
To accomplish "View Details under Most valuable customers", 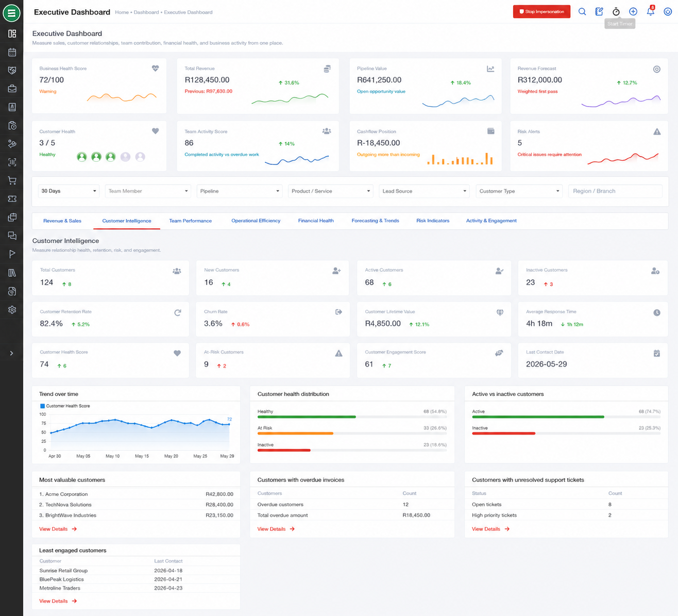I will click(x=58, y=529).
